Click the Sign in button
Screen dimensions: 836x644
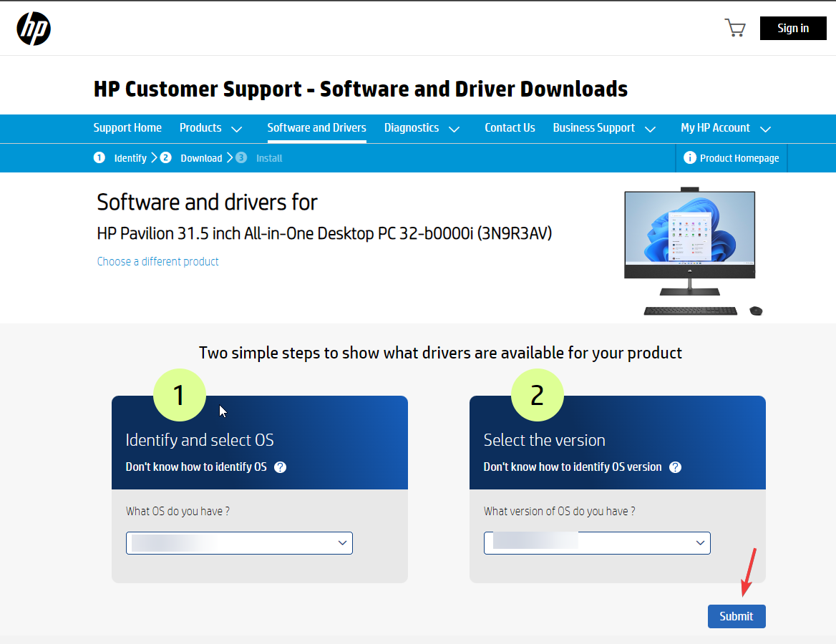coord(793,28)
